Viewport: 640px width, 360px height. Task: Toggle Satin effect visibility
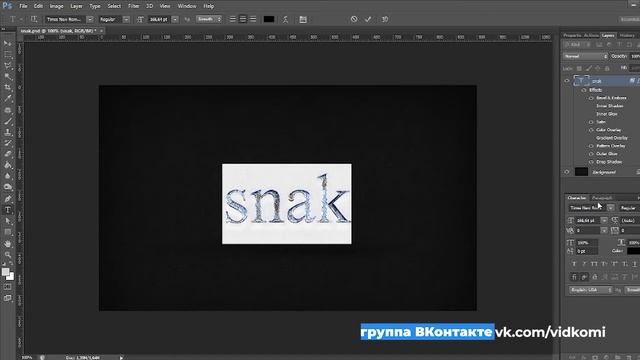(591, 122)
